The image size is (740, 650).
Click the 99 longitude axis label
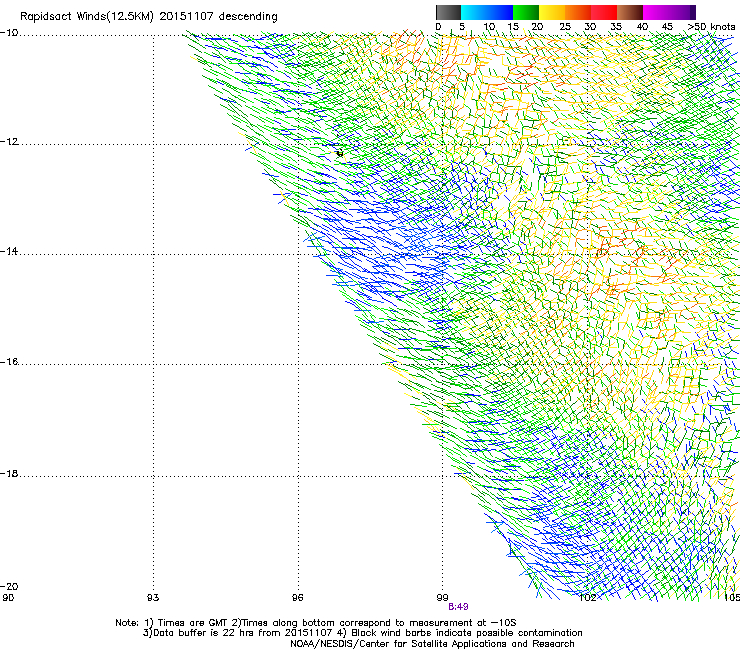tap(442, 598)
